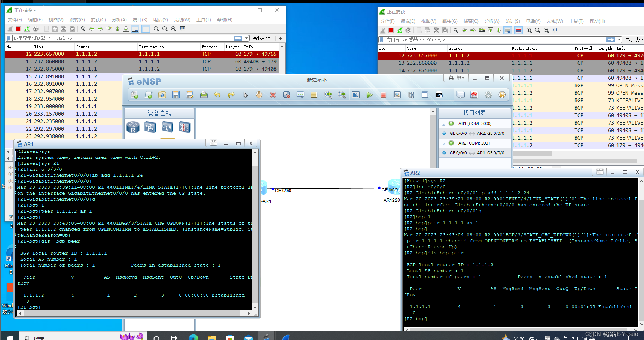
Task: Go to previous packet in left Wireshark
Action: [92, 29]
